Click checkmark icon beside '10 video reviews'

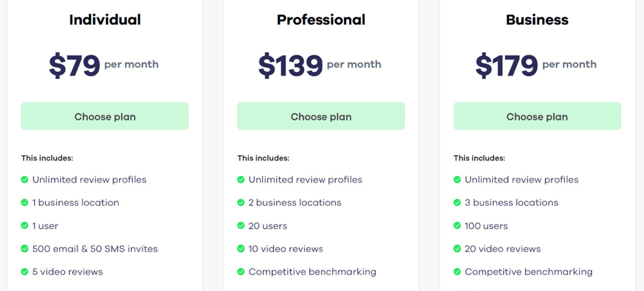241,249
